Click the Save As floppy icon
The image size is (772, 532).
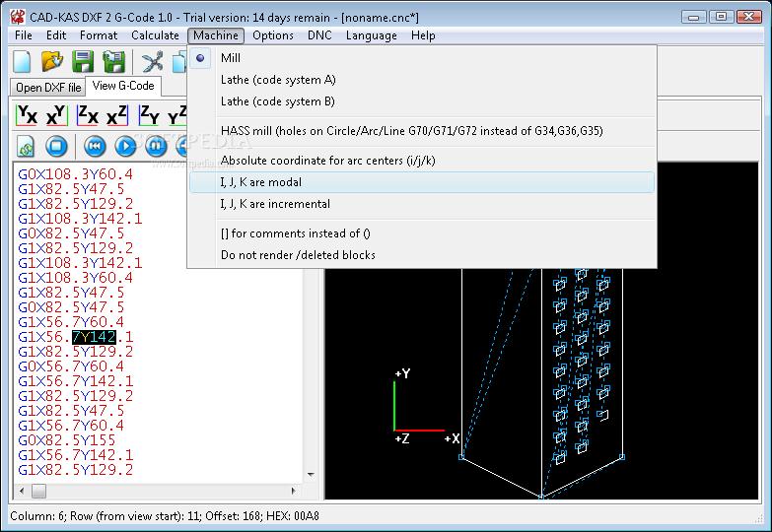113,62
